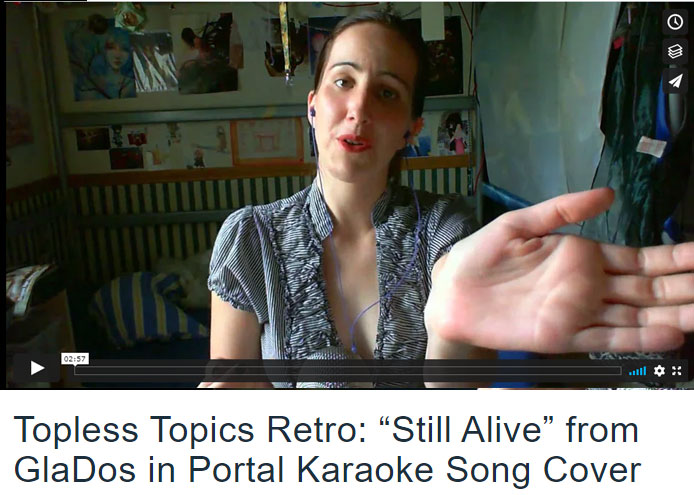Image resolution: width=694 pixels, height=495 pixels.
Task: Add video to Watch Later with clock icon
Action: (675, 22)
